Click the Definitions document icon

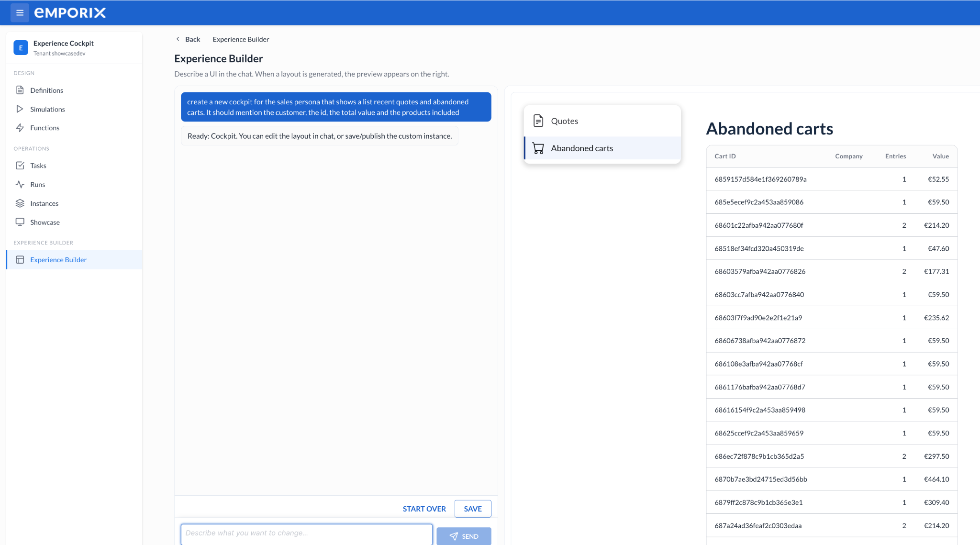(20, 90)
